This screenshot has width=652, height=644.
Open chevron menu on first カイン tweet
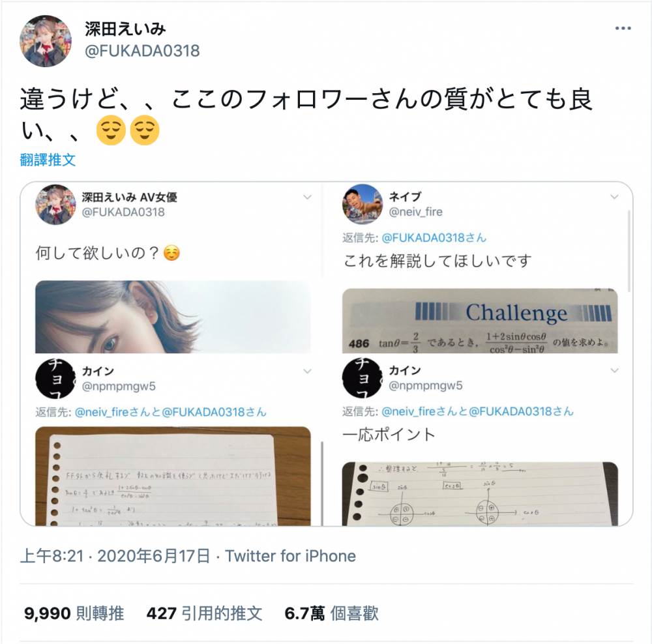(307, 372)
